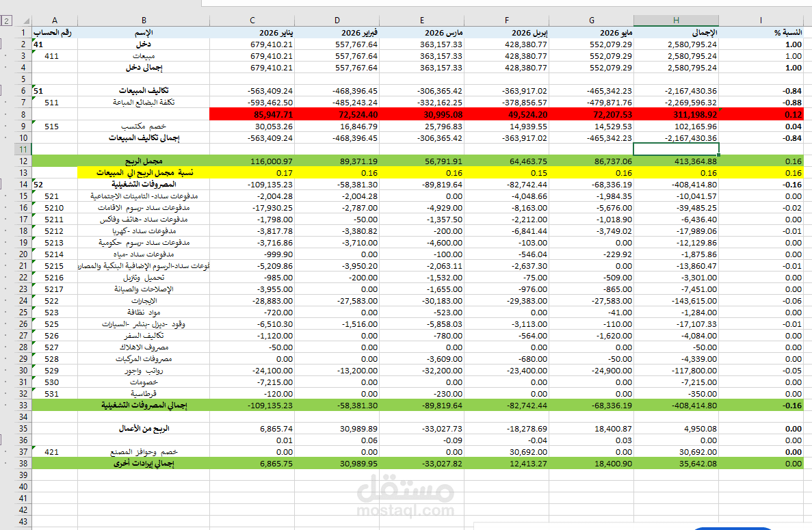The image size is (812, 530).
Task: Select column I header
Action: click(x=761, y=21)
